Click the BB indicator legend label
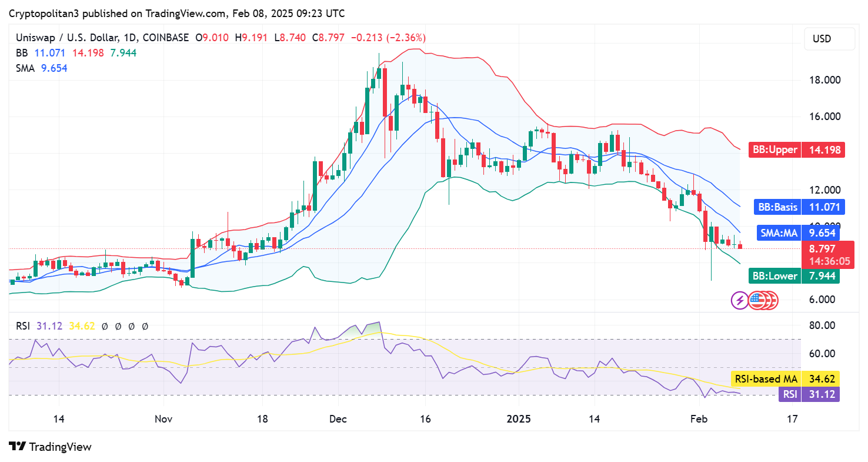 coord(22,53)
